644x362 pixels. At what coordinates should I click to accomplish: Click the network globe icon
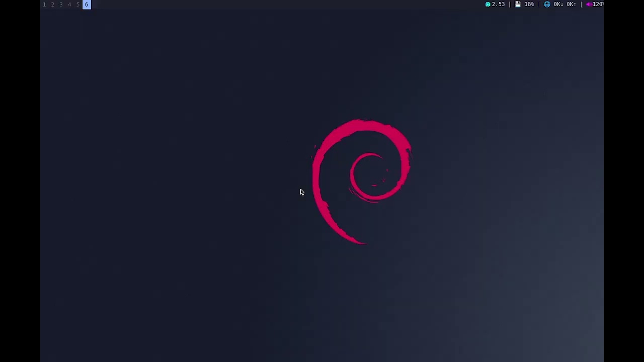coord(547,5)
